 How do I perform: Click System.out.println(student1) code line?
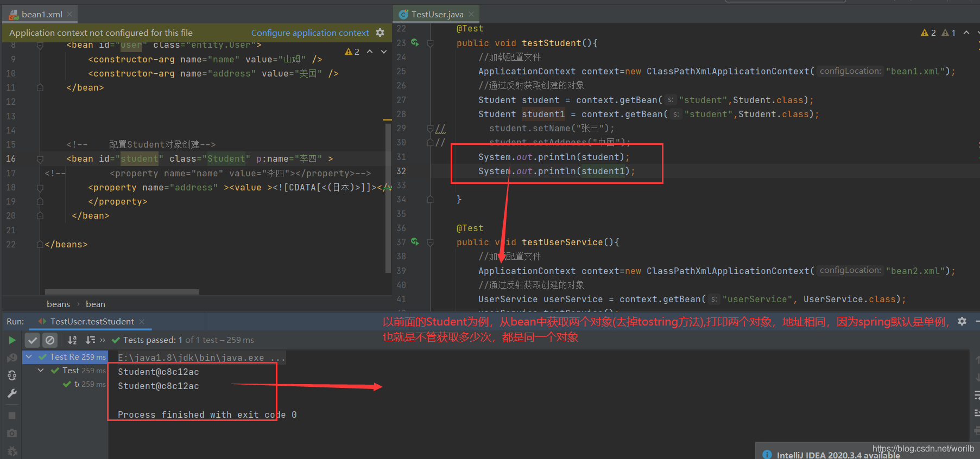[x=556, y=171]
